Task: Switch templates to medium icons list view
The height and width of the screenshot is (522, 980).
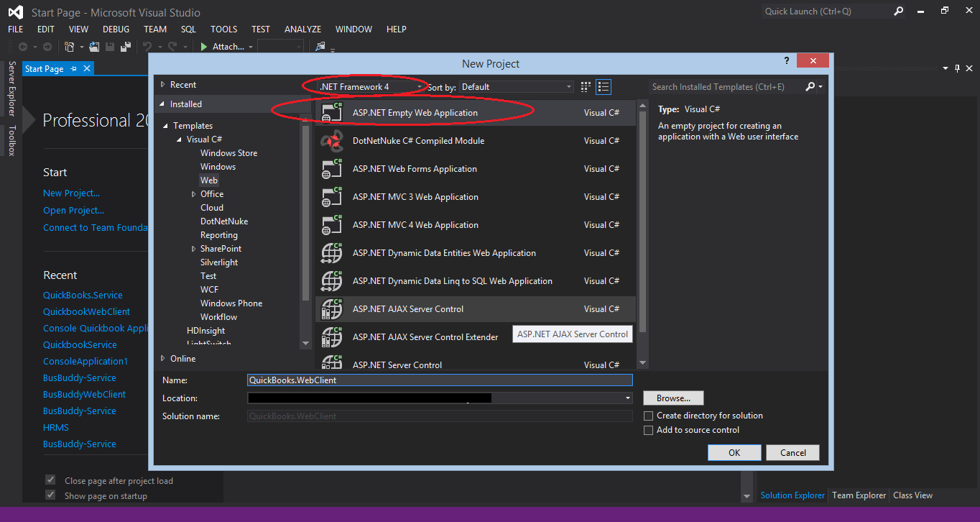Action: click(x=604, y=87)
